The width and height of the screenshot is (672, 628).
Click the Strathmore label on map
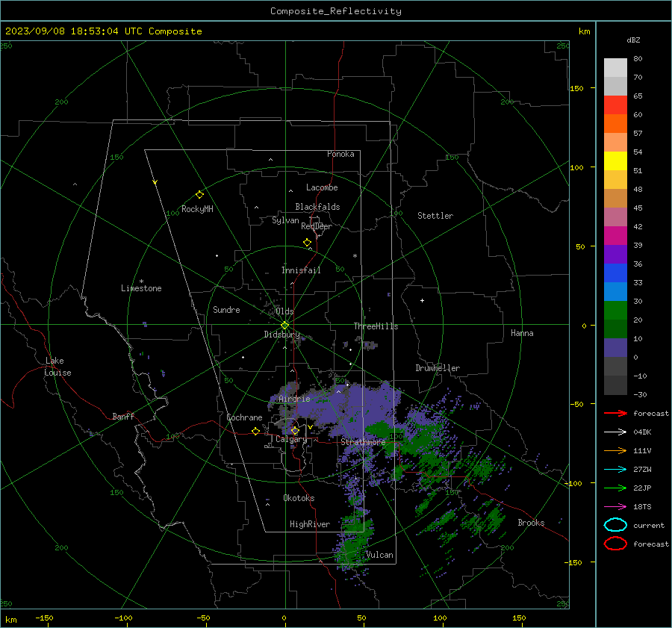point(363,442)
